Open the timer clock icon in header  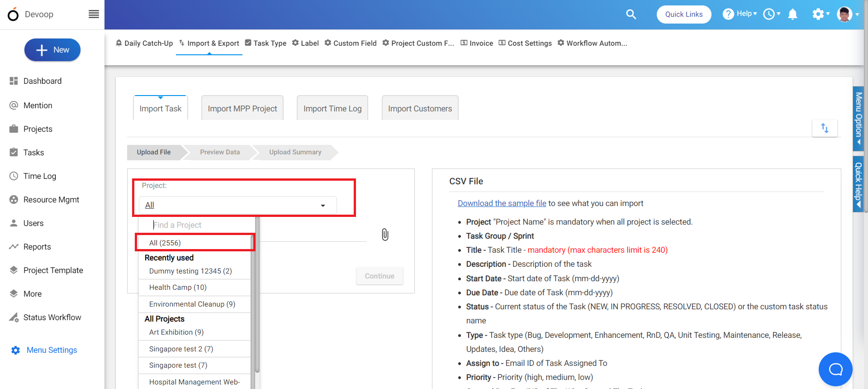click(x=769, y=14)
